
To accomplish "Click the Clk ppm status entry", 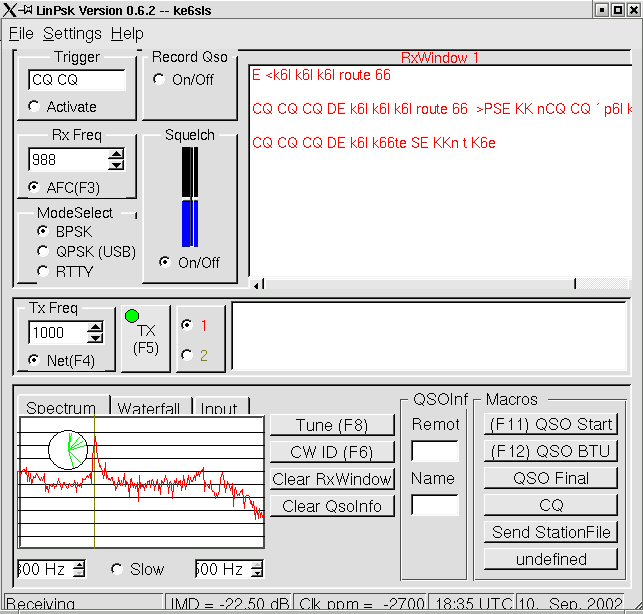I will point(361,603).
